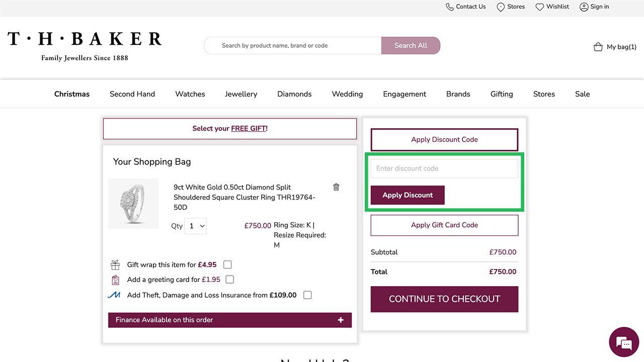Click the Stores location pin icon
This screenshot has width=644, height=362.
pos(501,7)
